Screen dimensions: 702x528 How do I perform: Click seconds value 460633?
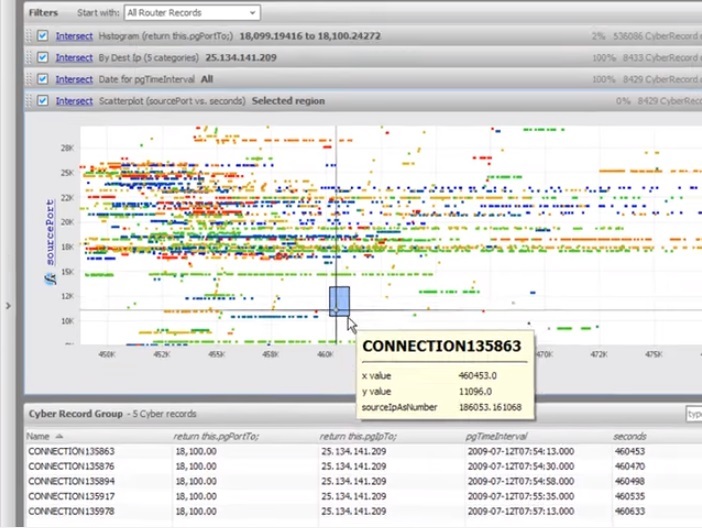(630, 511)
